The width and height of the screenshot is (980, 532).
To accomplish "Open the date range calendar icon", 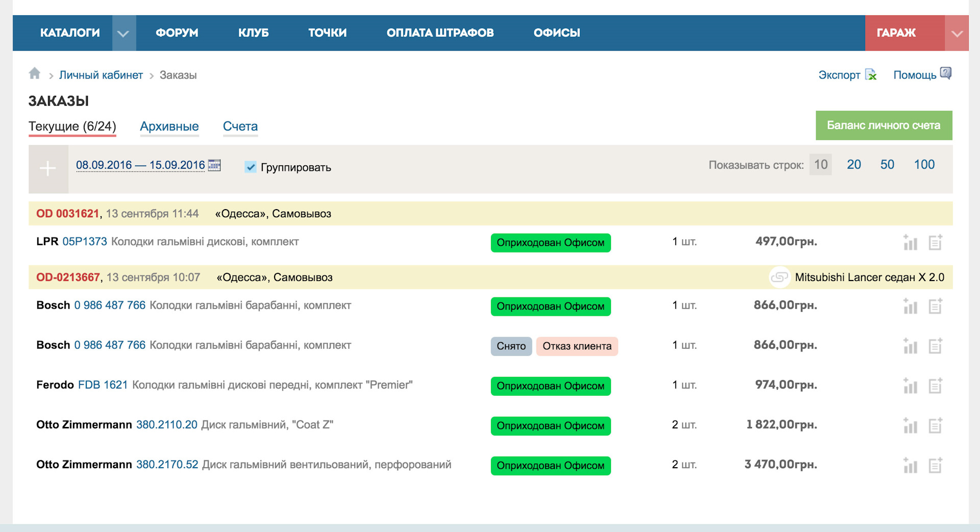I will [214, 165].
